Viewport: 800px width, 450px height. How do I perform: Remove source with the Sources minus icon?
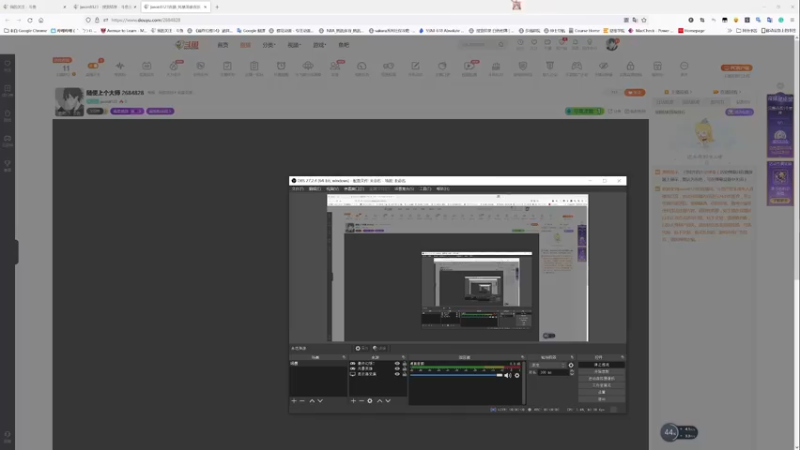pyautogui.click(x=361, y=401)
